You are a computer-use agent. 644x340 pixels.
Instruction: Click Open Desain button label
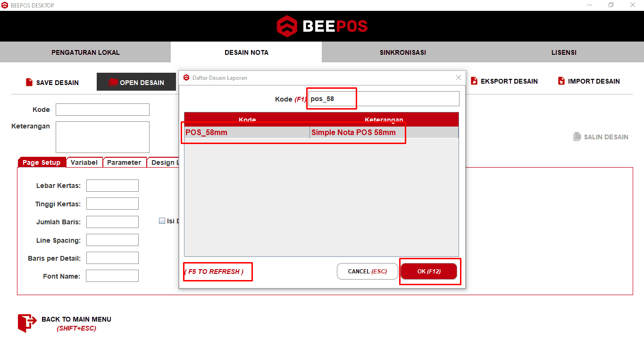[142, 83]
